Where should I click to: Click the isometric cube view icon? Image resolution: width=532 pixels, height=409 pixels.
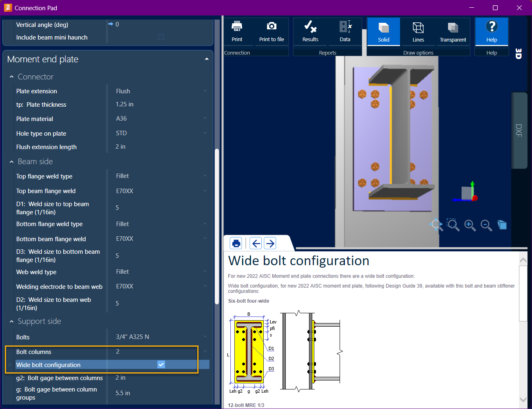click(502, 224)
